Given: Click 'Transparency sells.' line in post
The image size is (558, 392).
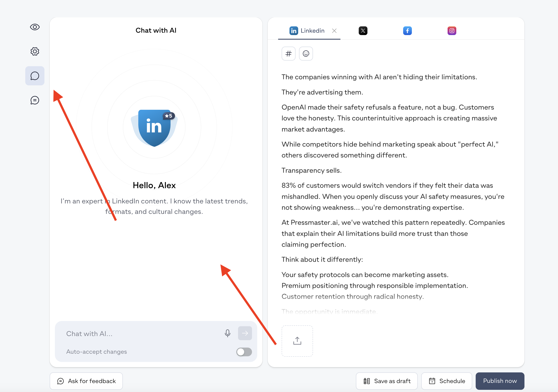Looking at the screenshot, I should [311, 170].
